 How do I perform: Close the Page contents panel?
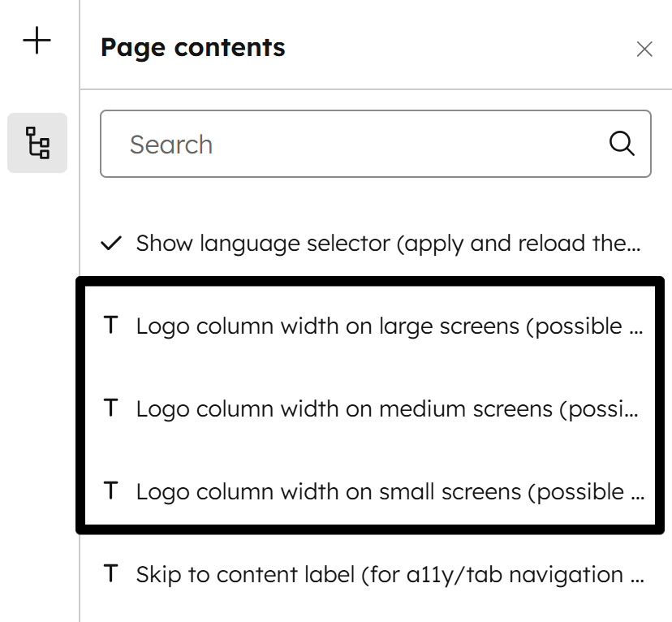pyautogui.click(x=644, y=49)
